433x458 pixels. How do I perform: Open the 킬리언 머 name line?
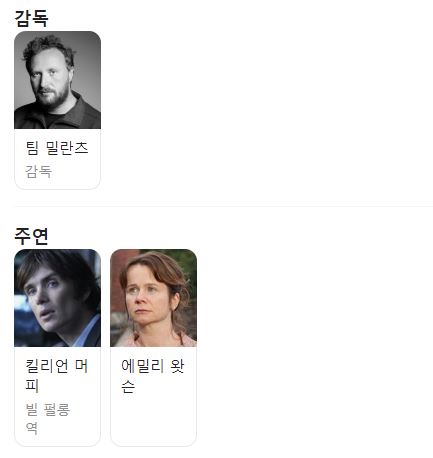click(57, 366)
